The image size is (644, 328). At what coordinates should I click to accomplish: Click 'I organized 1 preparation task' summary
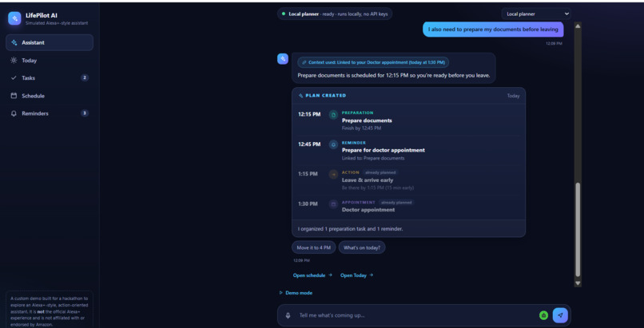coord(350,229)
